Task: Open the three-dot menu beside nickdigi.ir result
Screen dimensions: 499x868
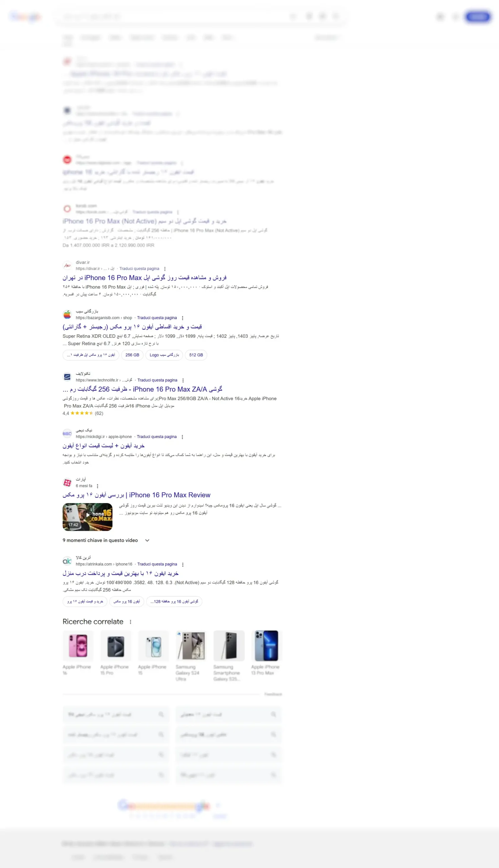Action: coord(182,437)
